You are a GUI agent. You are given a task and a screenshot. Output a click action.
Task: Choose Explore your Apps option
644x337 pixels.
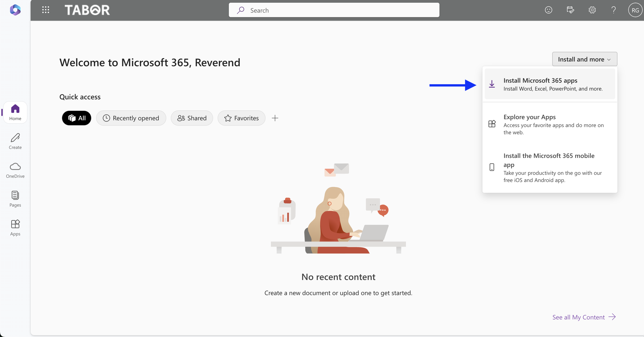point(549,124)
